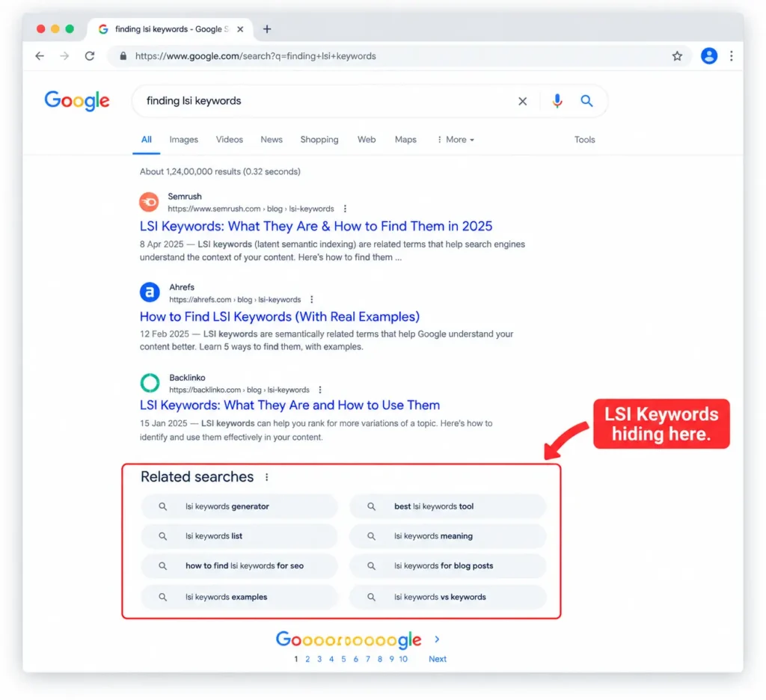This screenshot has height=700, width=766.
Task: Click the blue search magnifier icon
Action: [x=586, y=101]
